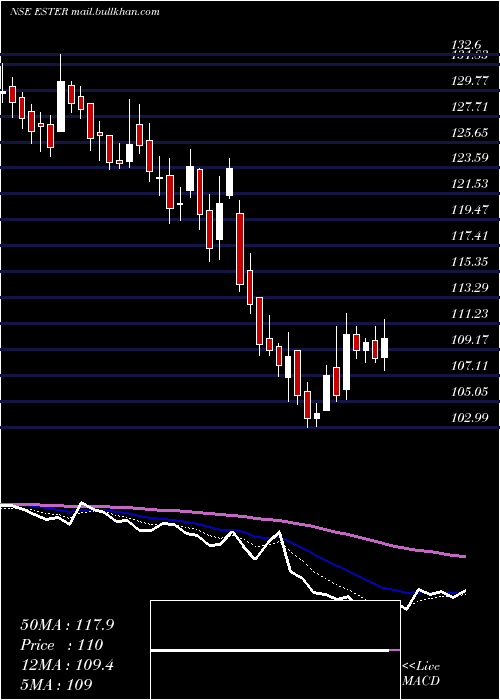Select the 132.6 price level label
This screenshot has height=700, width=500.
pyautogui.click(x=466, y=45)
